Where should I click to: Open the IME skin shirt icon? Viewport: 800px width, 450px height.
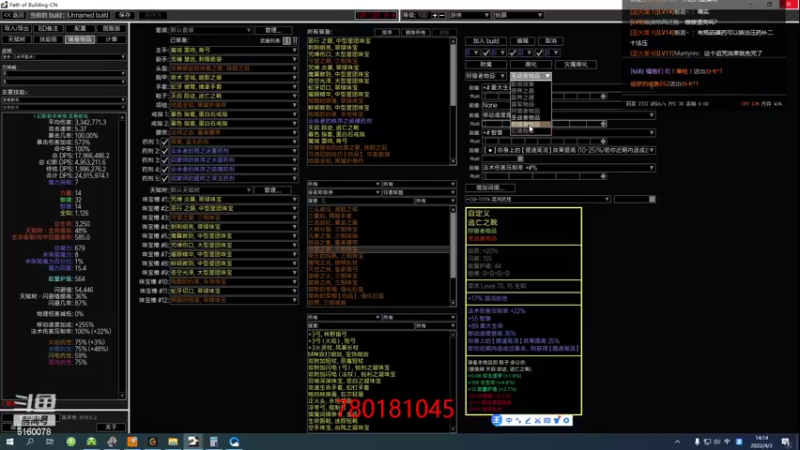point(557,420)
